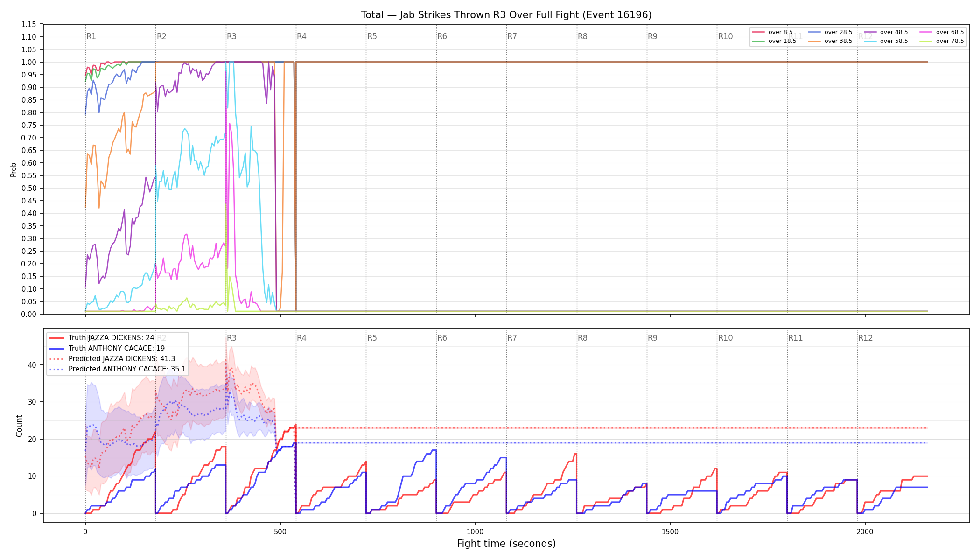
Task: Click the R12 round label in bottom chart
Action: coord(865,338)
